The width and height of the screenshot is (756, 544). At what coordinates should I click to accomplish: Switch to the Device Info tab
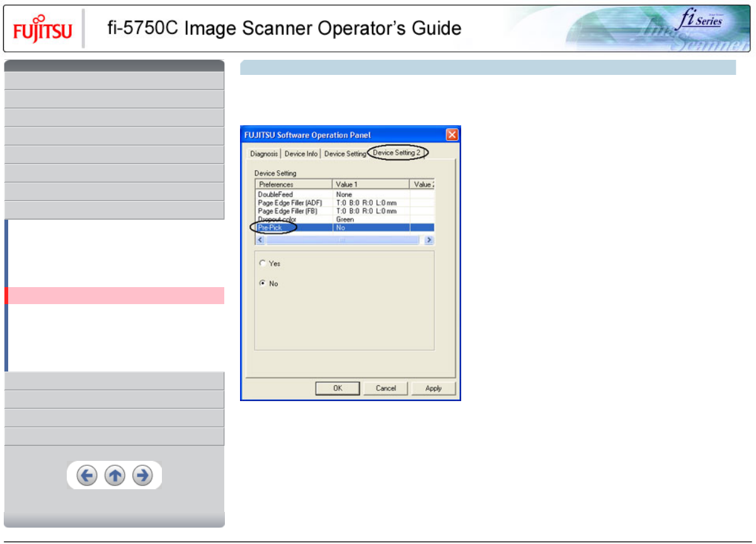(301, 154)
